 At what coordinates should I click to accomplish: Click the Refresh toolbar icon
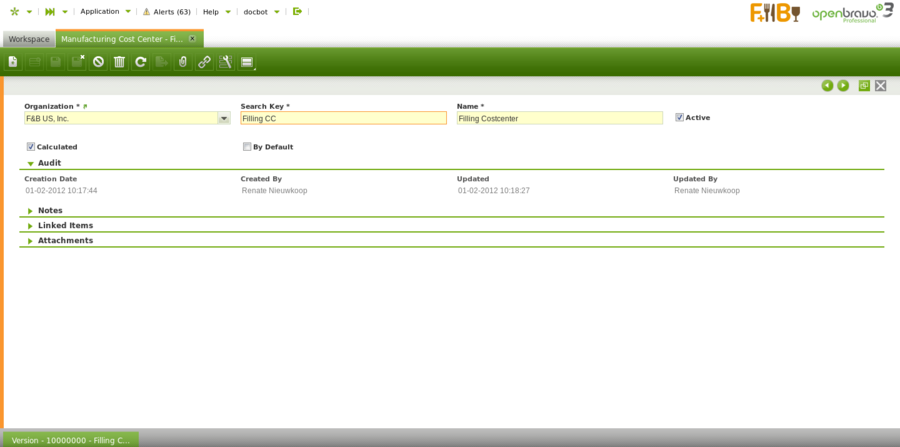[141, 62]
